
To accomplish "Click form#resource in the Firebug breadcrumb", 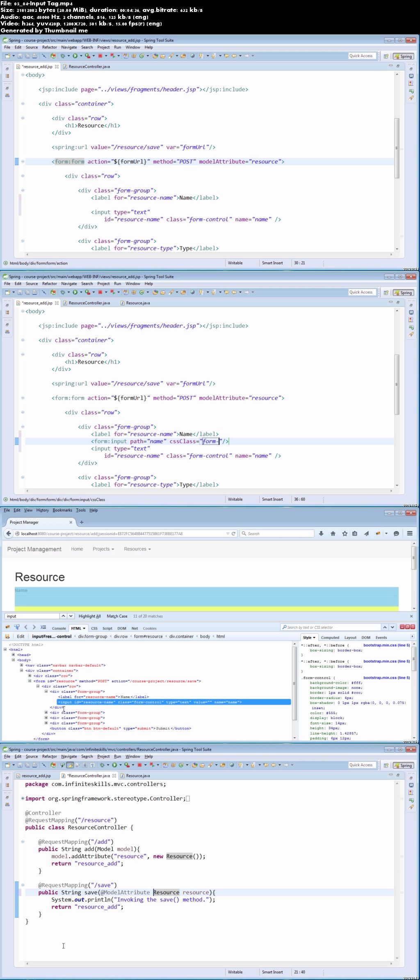I will click(148, 637).
